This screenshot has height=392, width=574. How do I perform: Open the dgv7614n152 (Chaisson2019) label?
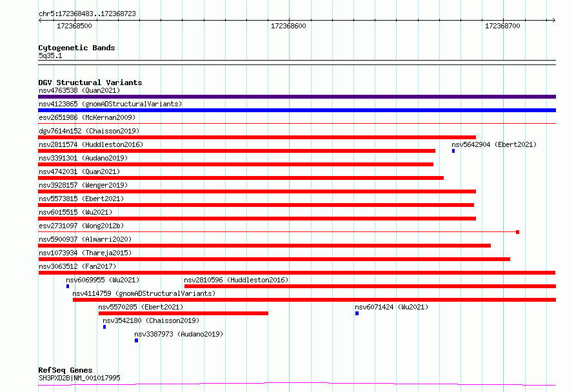click(x=89, y=131)
